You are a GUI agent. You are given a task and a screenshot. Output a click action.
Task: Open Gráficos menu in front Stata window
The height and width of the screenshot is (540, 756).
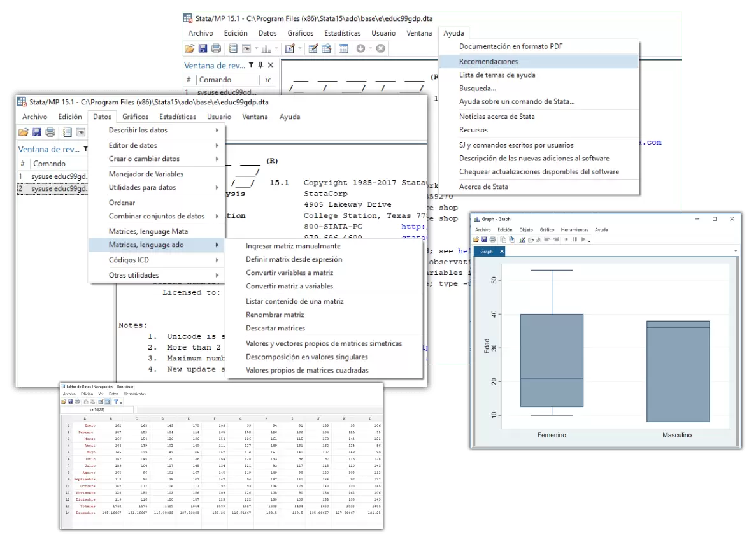click(136, 117)
